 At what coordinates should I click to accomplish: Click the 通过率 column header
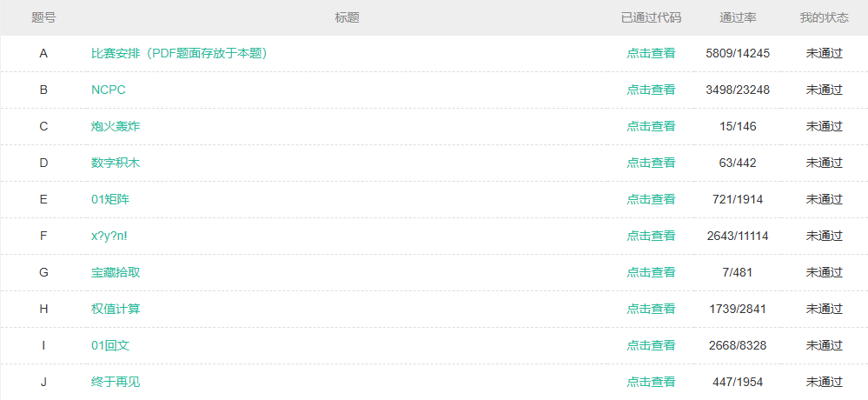click(738, 17)
